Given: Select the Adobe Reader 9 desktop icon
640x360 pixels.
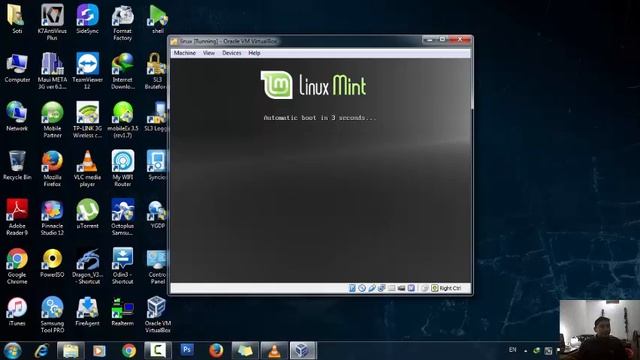Looking at the screenshot, I should [x=17, y=217].
